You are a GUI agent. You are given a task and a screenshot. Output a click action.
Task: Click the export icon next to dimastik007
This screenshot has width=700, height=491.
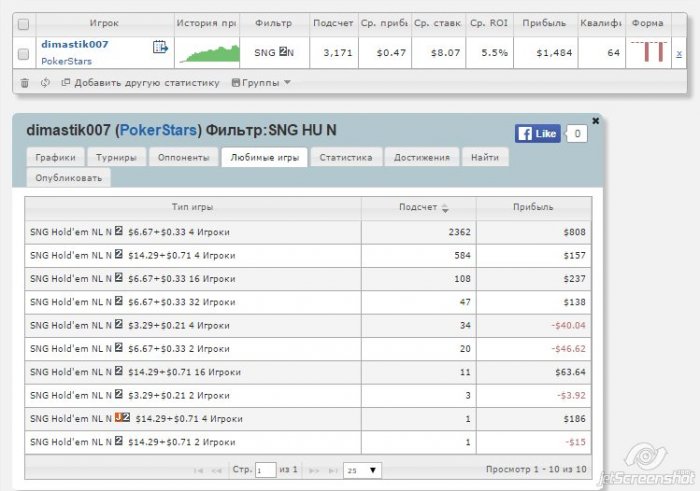tap(160, 46)
